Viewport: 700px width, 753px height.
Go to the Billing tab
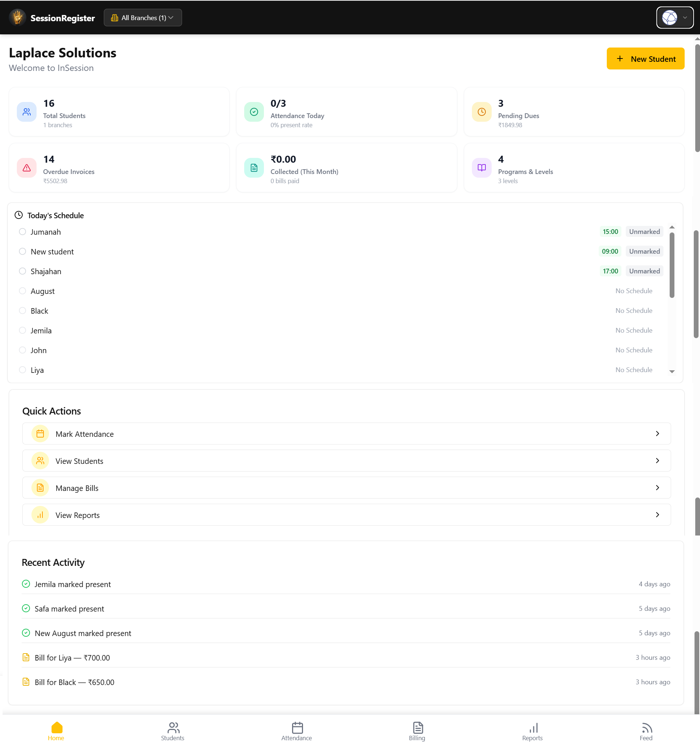coord(417,732)
